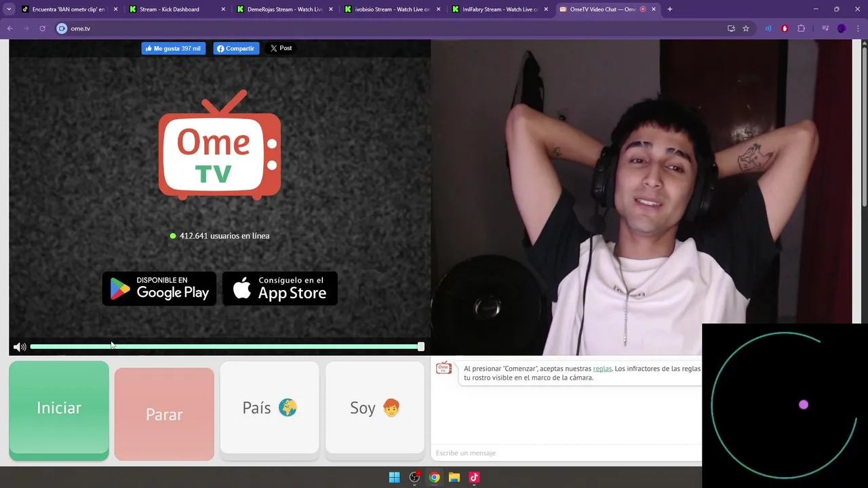The width and height of the screenshot is (868, 488).
Task: Open the media control music icon
Action: 825,28
